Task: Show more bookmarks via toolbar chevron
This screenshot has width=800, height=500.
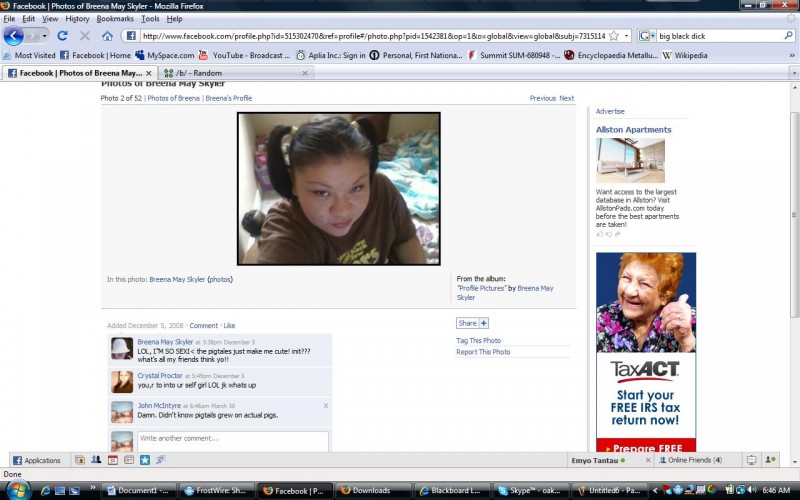Action: coord(792,55)
